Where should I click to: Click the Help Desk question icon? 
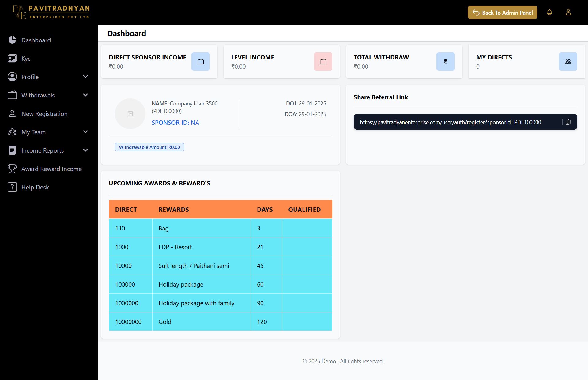coord(12,187)
